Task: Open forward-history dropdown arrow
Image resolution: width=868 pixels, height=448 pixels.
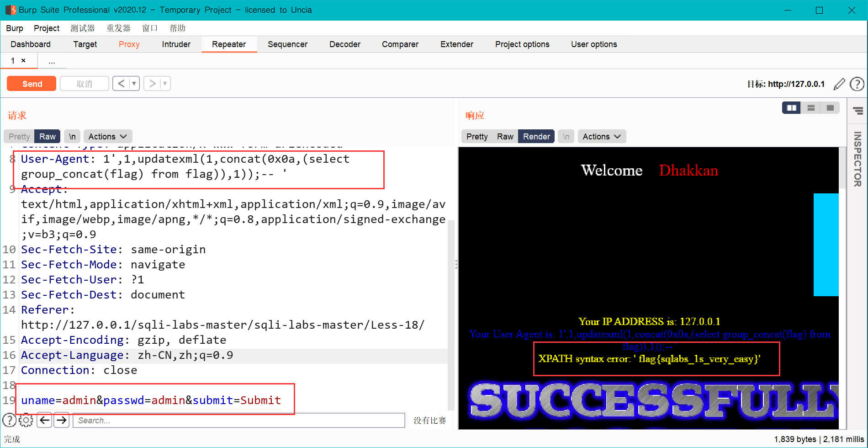Action: (x=165, y=84)
